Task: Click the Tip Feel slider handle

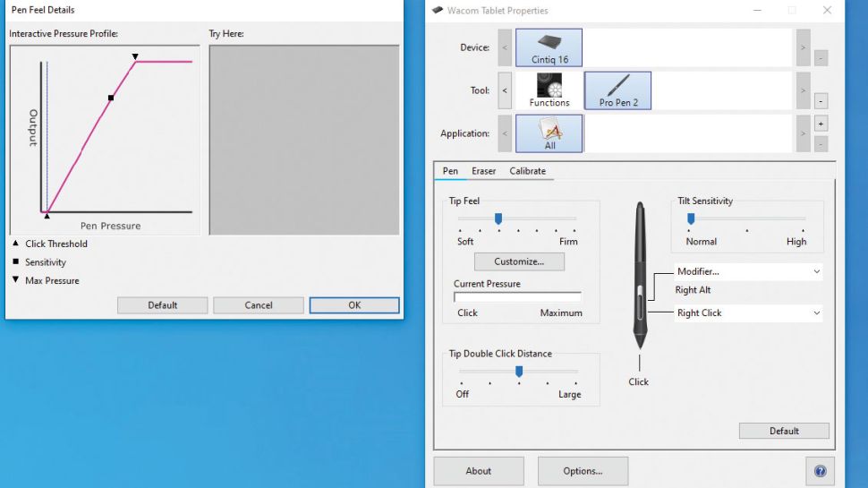Action: click(498, 218)
